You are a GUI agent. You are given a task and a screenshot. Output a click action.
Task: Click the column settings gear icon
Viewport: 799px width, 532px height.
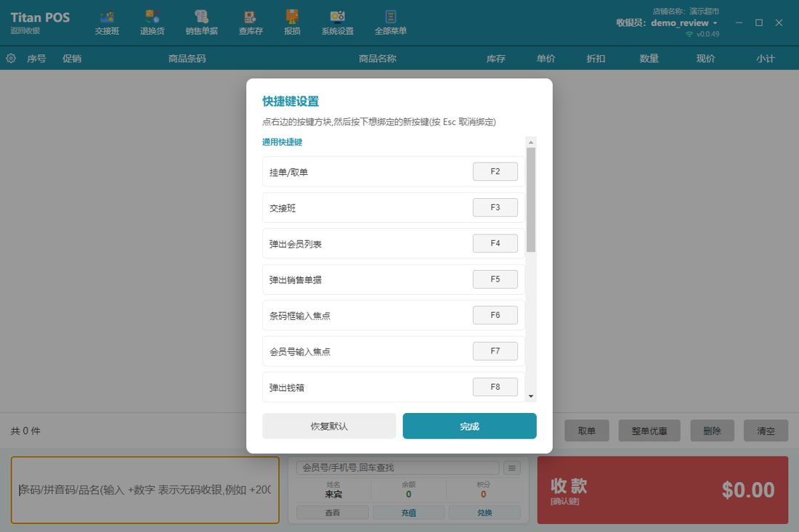(11, 58)
